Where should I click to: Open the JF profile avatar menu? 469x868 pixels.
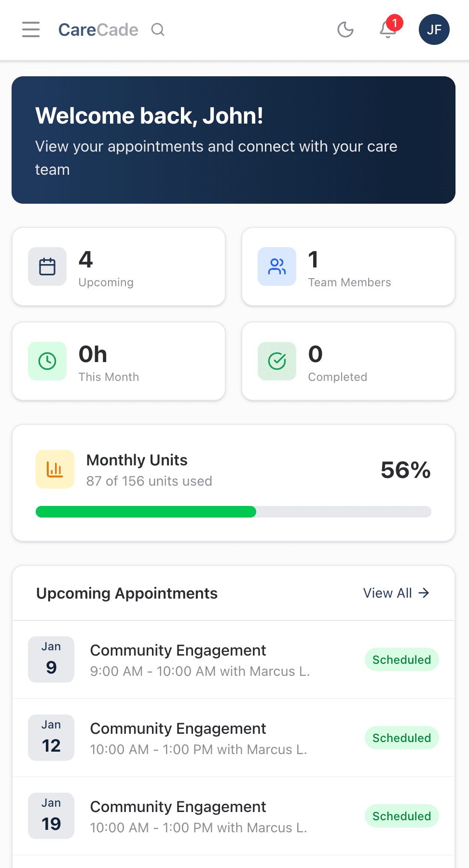pyautogui.click(x=434, y=29)
